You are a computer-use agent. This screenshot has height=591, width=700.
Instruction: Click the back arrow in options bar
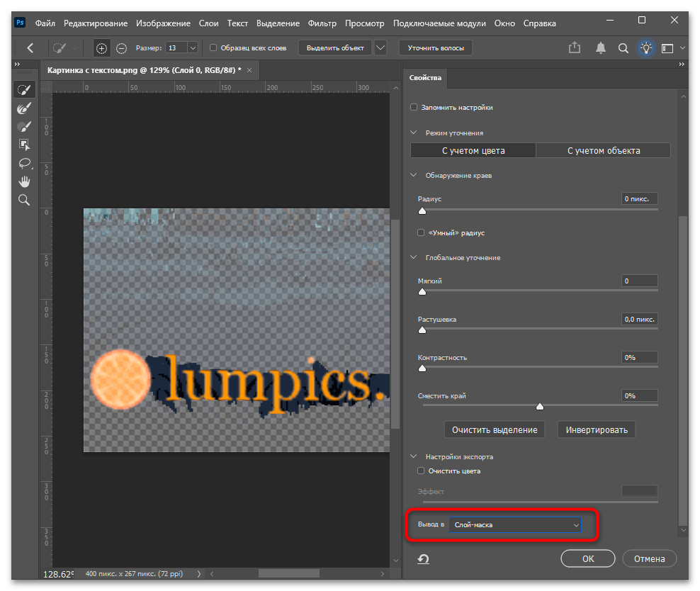coord(30,47)
